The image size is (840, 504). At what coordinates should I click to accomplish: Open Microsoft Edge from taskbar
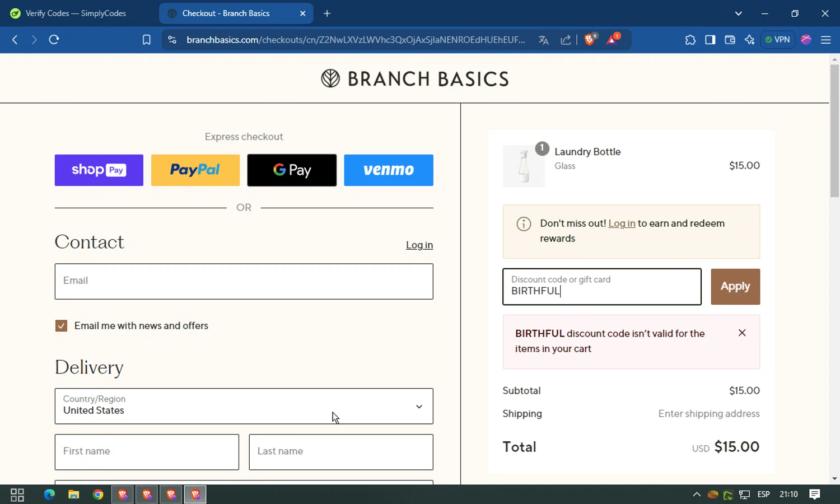49,494
